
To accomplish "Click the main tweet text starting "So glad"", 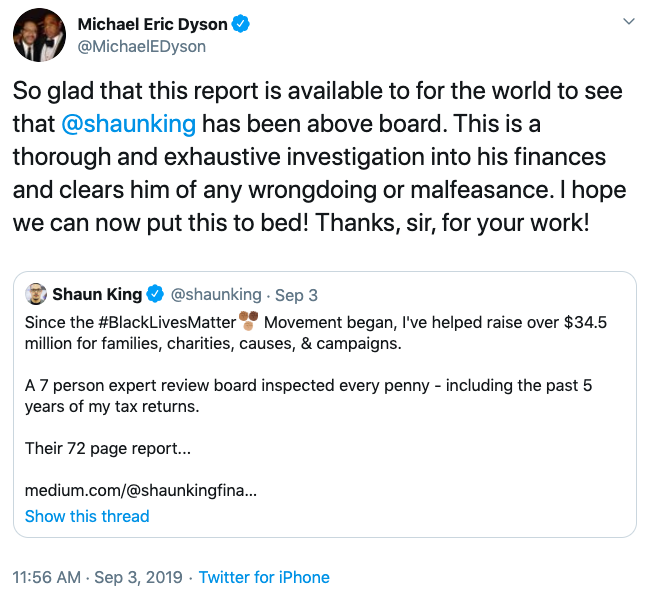I will coord(317,155).
